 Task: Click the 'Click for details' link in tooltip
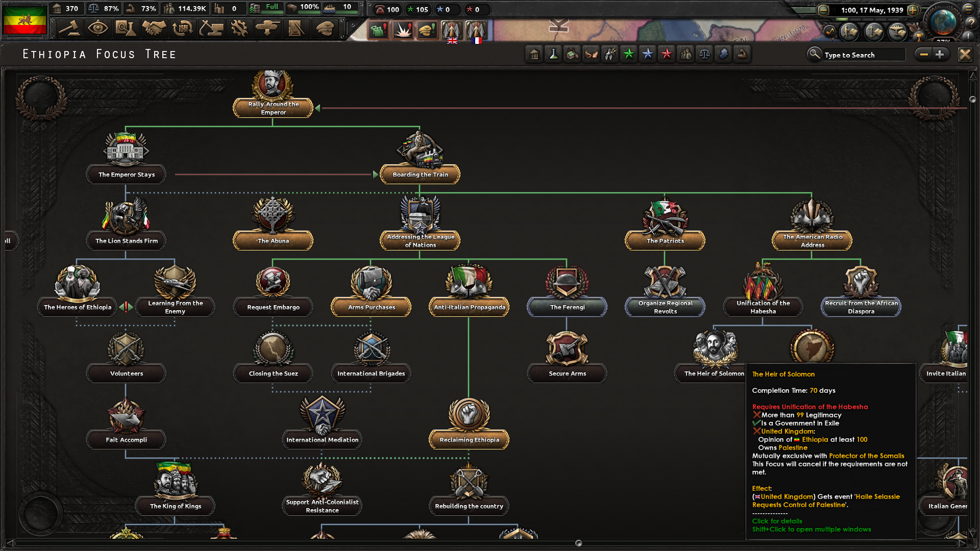coord(776,521)
